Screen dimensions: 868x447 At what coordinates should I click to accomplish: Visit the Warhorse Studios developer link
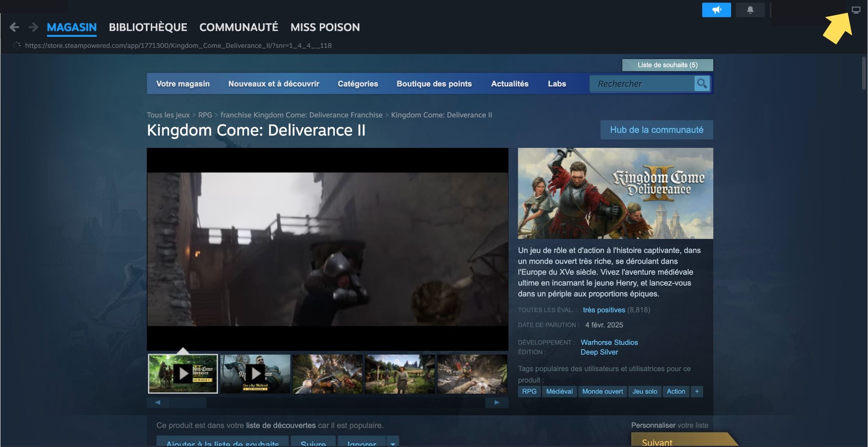pos(609,342)
